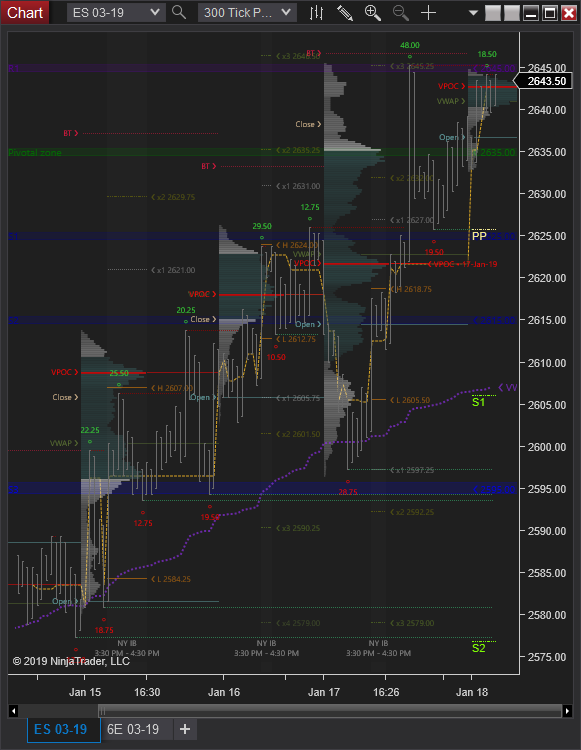Click the red 18.75 swing label
The width and height of the screenshot is (581, 750).
point(104,630)
